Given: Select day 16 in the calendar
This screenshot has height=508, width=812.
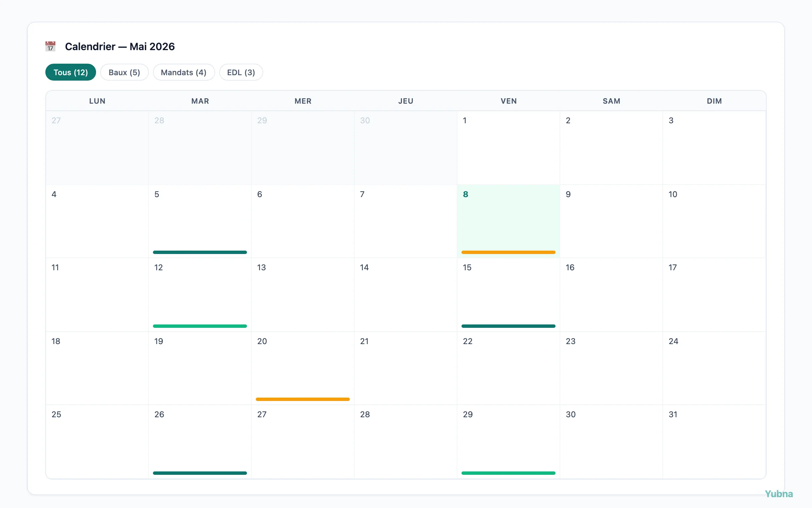Looking at the screenshot, I should [611, 295].
